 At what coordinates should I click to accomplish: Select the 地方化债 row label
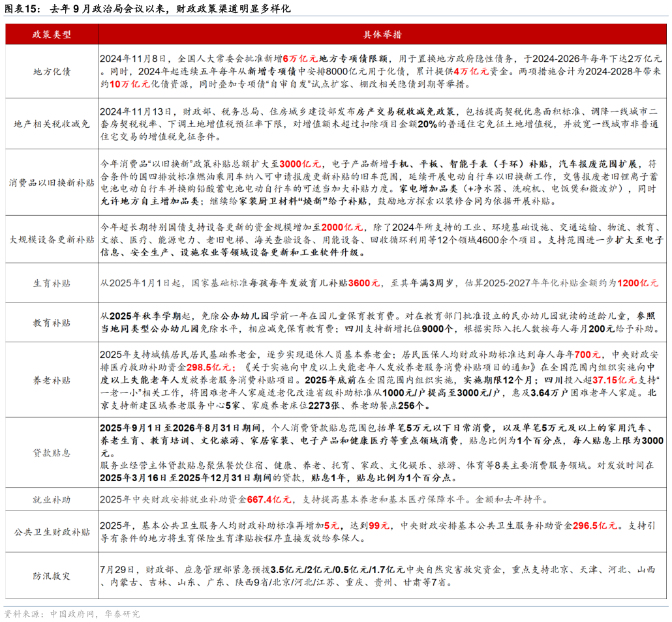tap(52, 72)
